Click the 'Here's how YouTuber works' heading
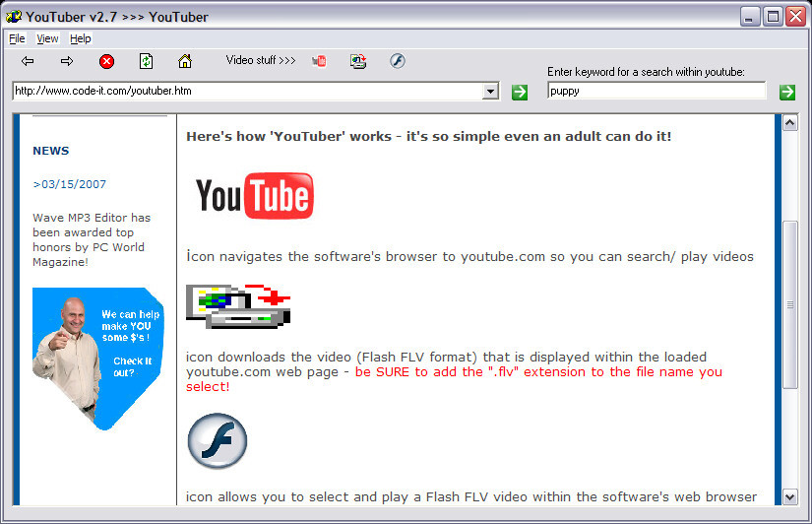This screenshot has height=524, width=812. (429, 136)
